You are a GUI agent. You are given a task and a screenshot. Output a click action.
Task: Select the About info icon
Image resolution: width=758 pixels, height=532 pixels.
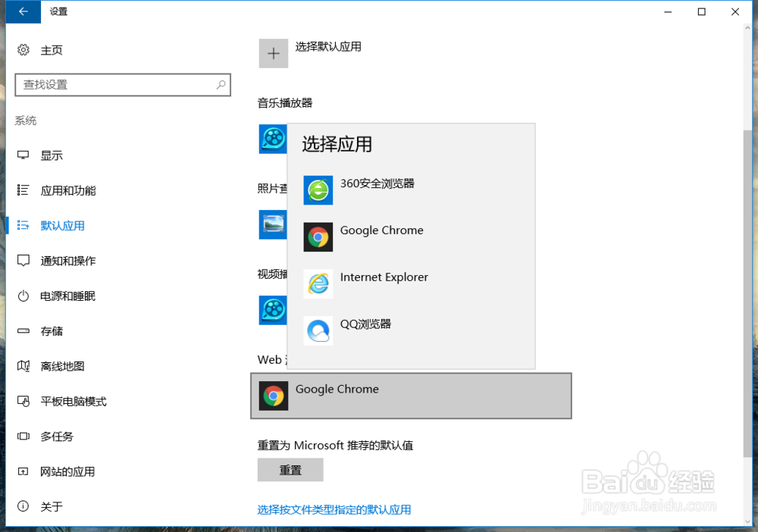pyautogui.click(x=23, y=506)
